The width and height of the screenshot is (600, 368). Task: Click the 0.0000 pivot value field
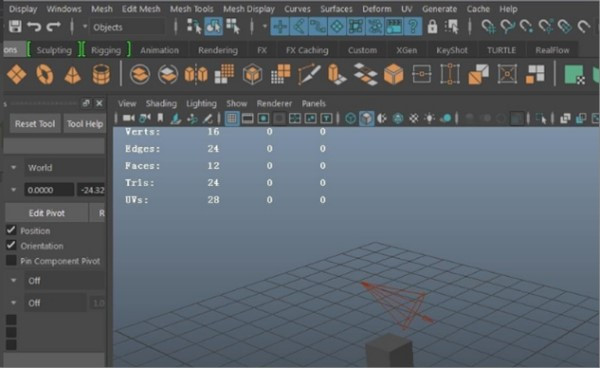click(49, 190)
